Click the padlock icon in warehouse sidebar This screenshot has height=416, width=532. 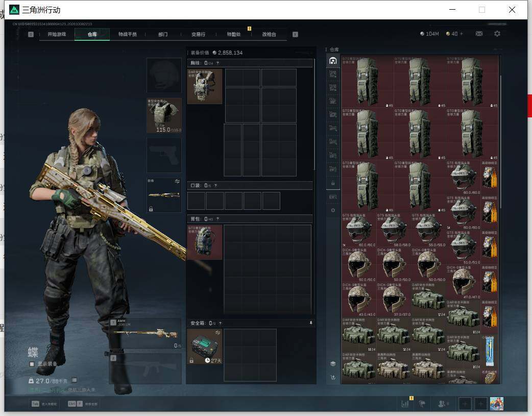333,183
